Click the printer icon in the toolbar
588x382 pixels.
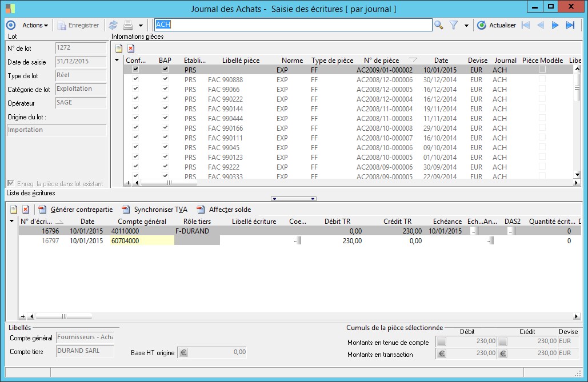tap(128, 25)
